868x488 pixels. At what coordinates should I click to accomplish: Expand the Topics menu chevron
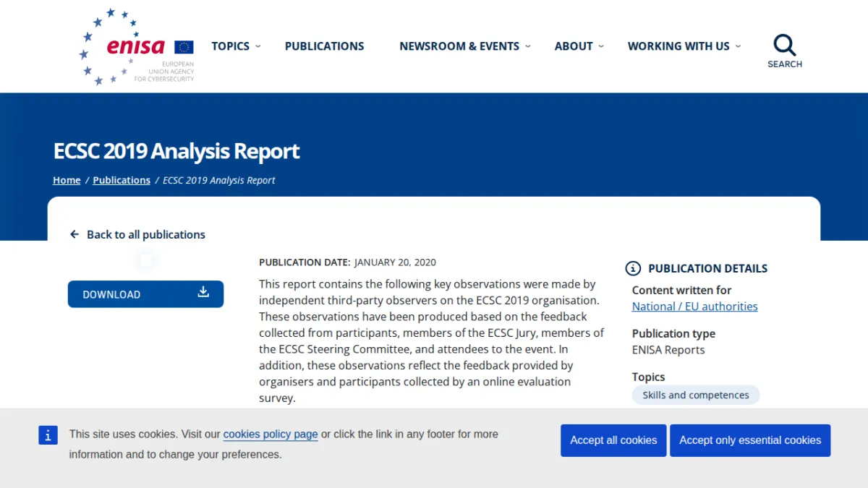tap(258, 46)
